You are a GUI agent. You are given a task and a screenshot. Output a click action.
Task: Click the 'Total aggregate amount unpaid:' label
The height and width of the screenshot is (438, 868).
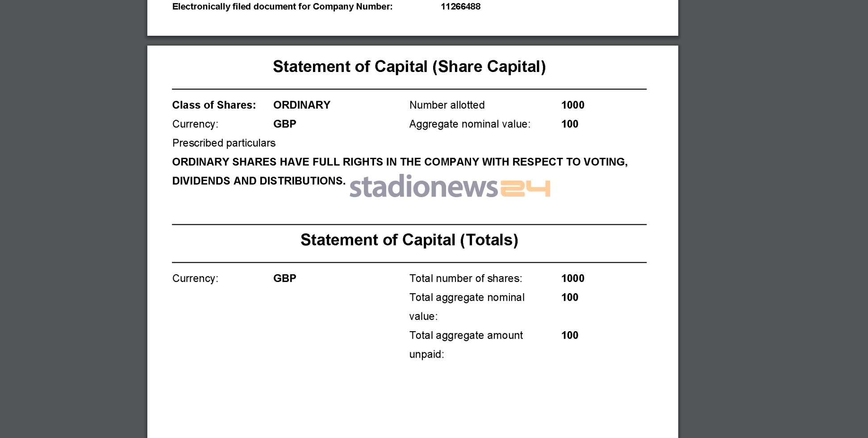coord(466,336)
